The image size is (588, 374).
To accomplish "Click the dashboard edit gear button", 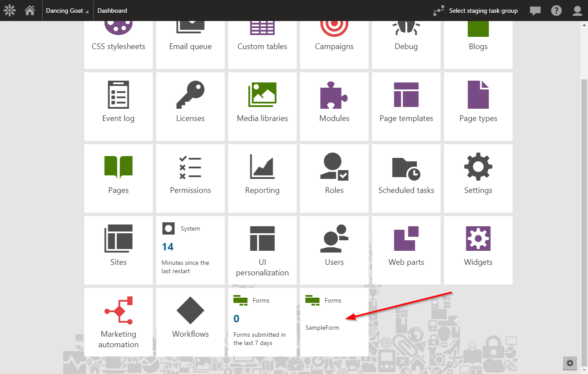I will click(570, 363).
